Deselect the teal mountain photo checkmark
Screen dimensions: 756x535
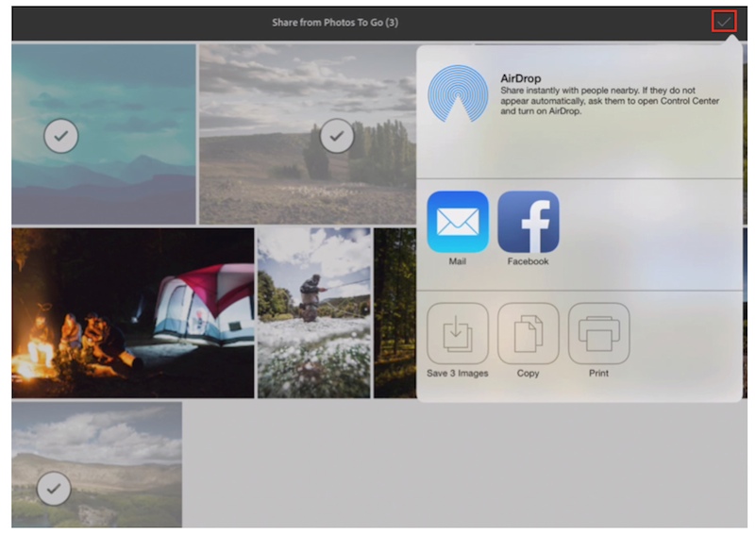[60, 136]
